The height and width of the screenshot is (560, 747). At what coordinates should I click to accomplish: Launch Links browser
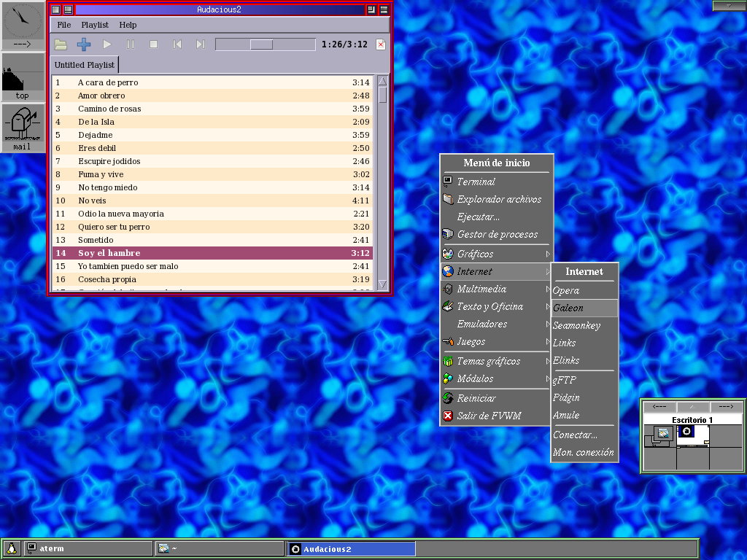584,343
